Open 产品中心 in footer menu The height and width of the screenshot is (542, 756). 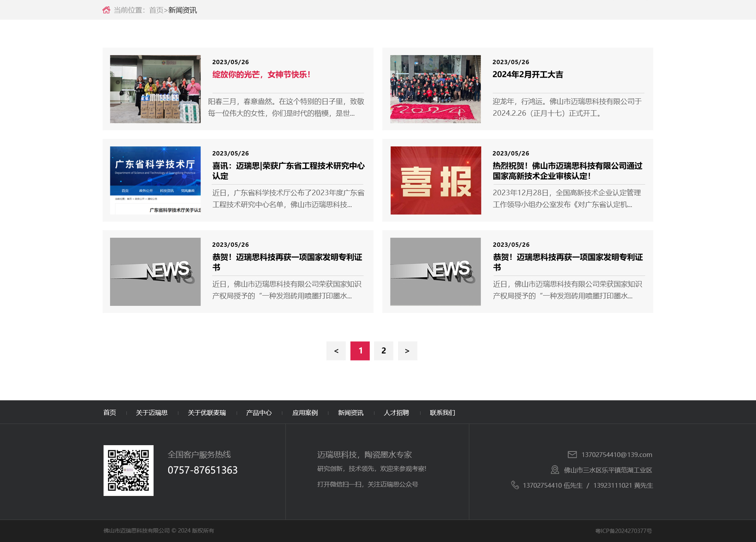point(259,413)
